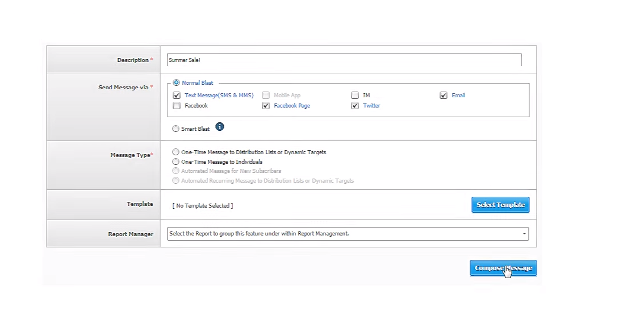Check the Facebook checkbox

[177, 106]
